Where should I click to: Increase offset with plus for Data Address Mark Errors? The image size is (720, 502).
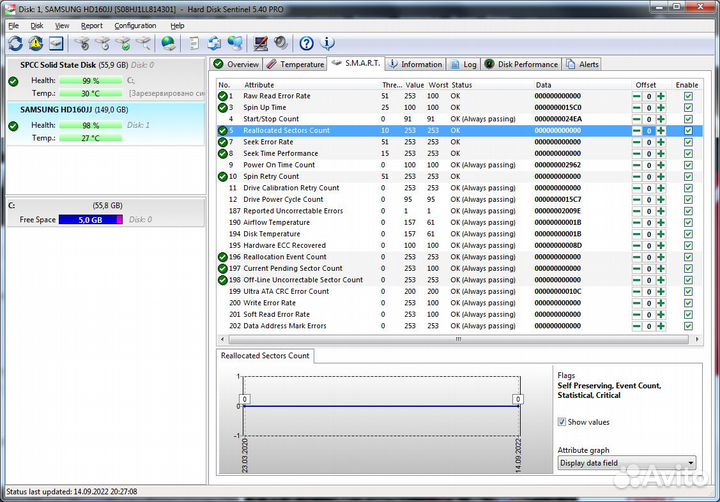click(x=661, y=326)
